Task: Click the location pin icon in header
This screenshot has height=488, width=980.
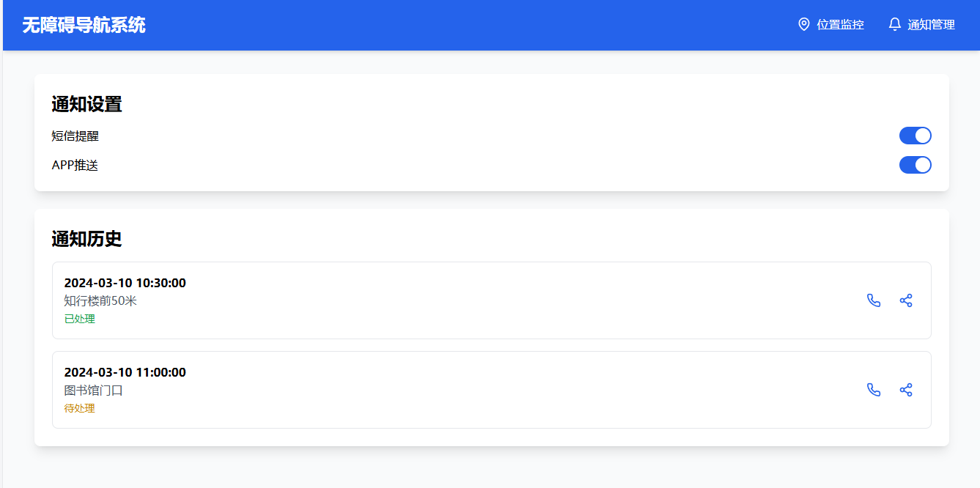Action: point(803,24)
